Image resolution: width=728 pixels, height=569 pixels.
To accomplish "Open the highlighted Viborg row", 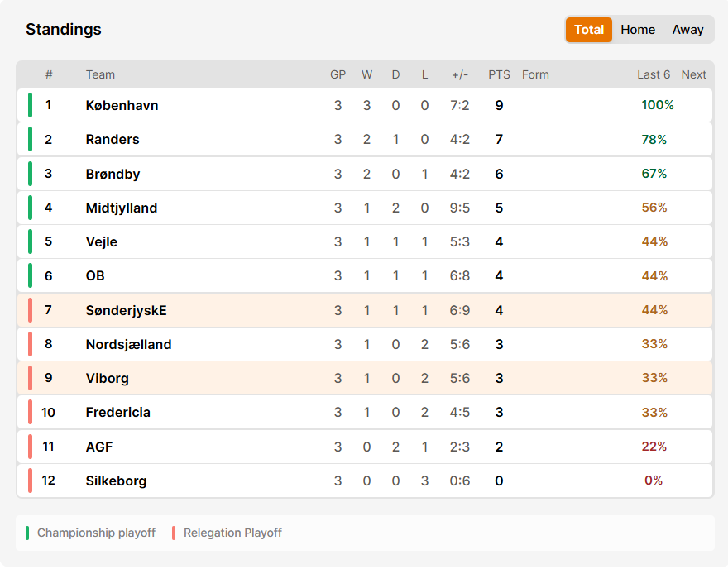I will (365, 378).
